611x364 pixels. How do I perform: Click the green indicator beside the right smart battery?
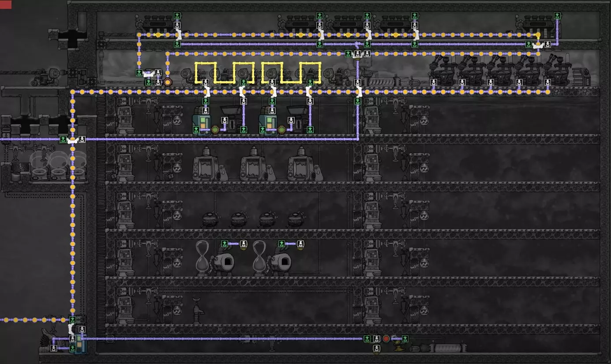pyautogui.click(x=281, y=130)
